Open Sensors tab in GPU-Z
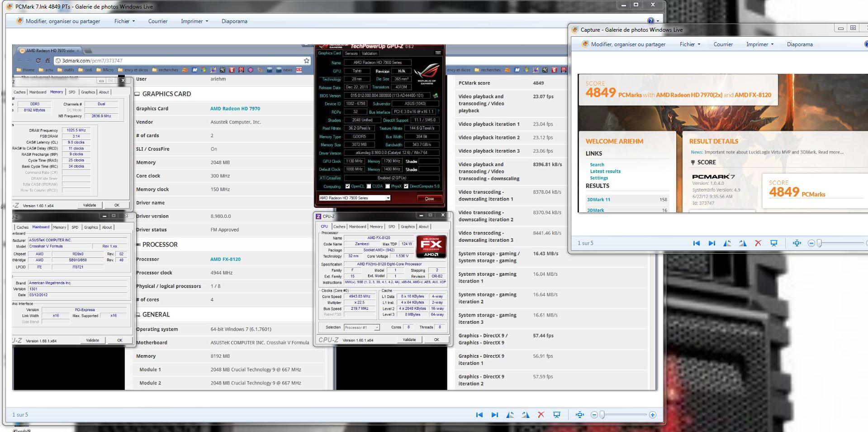Image resolution: width=868 pixels, height=432 pixels. (351, 53)
